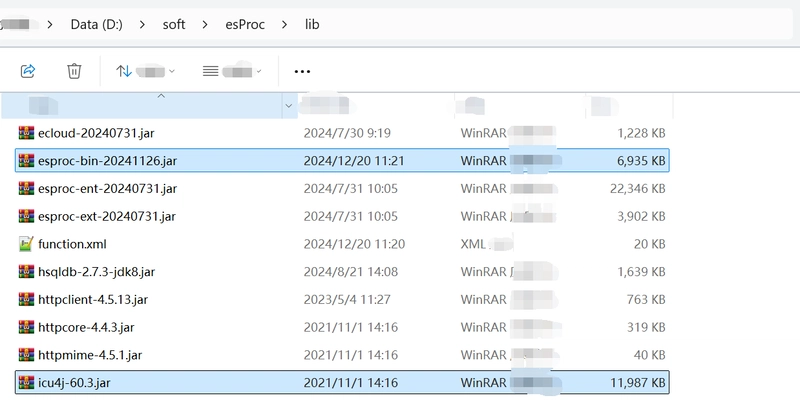Click the ecloud-20240731.jar file icon

click(26, 133)
